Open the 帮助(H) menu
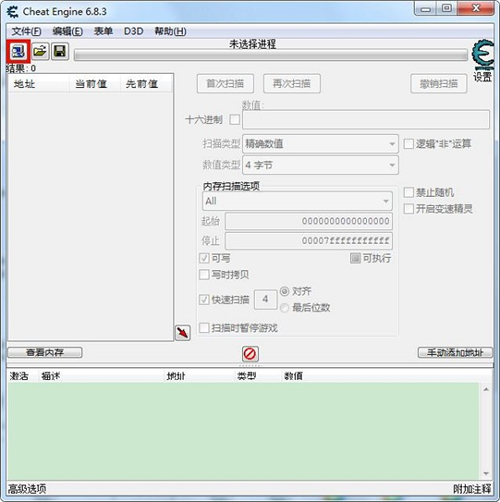500x502 pixels. [x=170, y=31]
